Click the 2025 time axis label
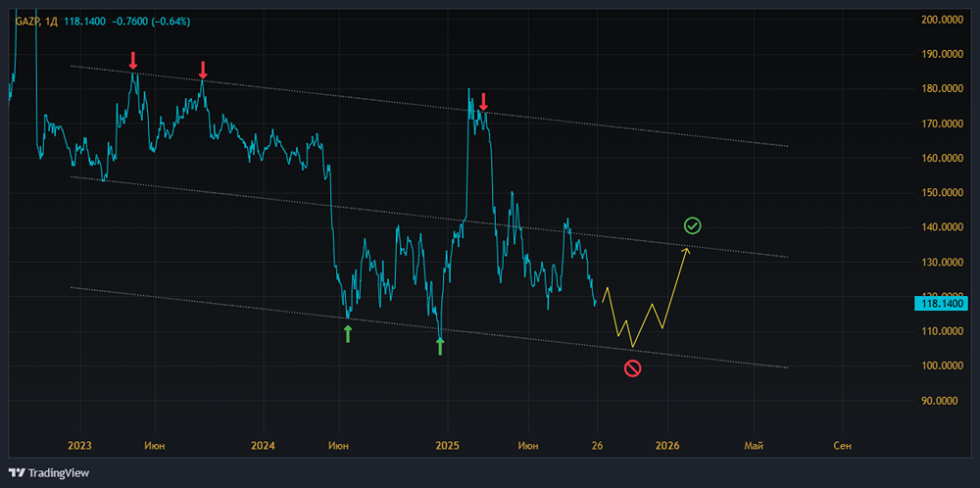The image size is (980, 488). point(448,446)
